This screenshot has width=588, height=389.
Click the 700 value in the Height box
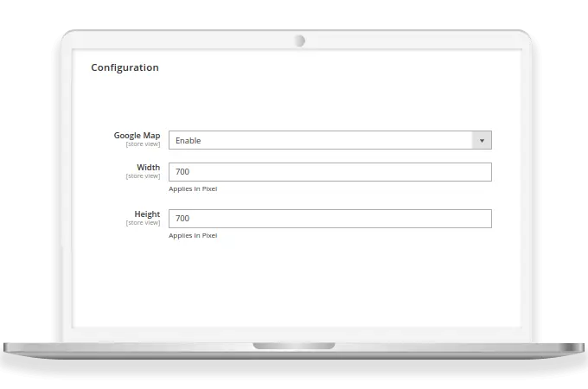(182, 219)
